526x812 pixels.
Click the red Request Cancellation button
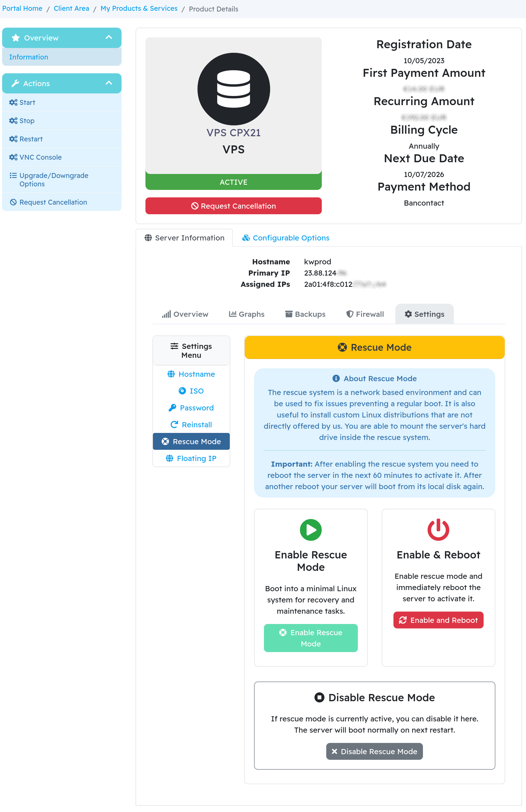tap(233, 206)
